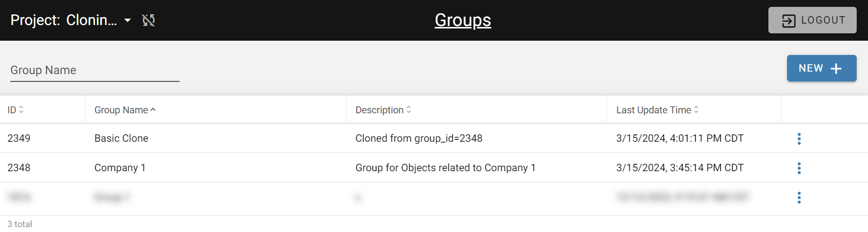This screenshot has width=868, height=232.
Task: Click the sync disabled icon beside project name
Action: (x=148, y=20)
